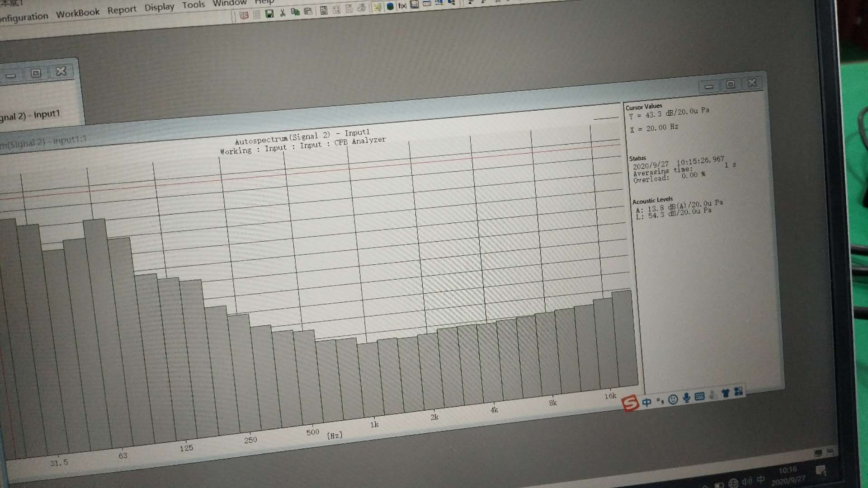Click the graph display toolbar icon after f(x)
This screenshot has width=868, height=488.
[x=414, y=5]
